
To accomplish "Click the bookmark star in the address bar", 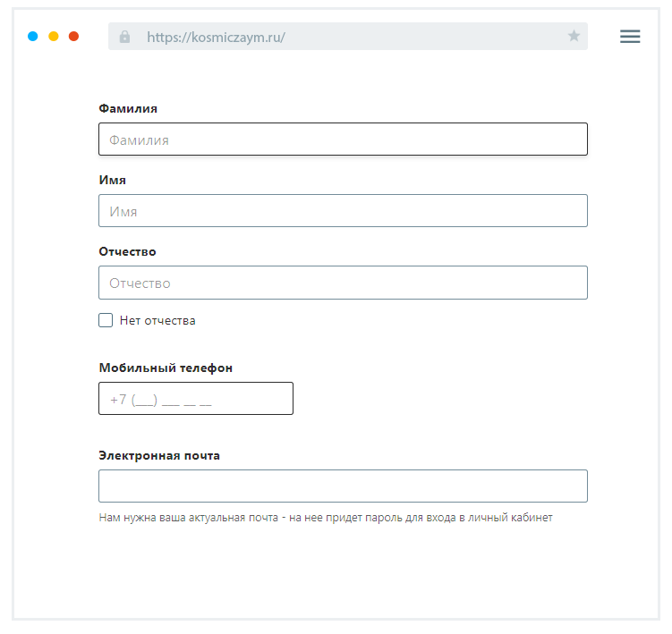I will tap(574, 37).
